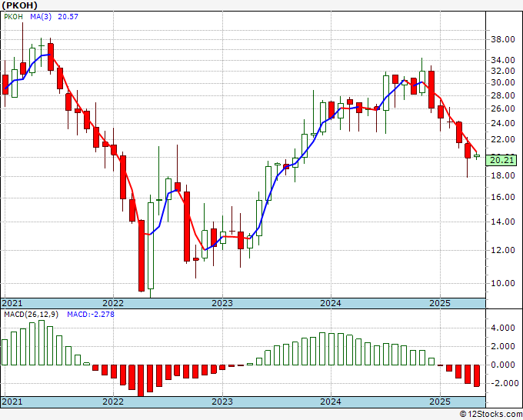This screenshot has width=523, height=420.
Task: Click 2022 on the MACD timeline
Action: tap(113, 402)
